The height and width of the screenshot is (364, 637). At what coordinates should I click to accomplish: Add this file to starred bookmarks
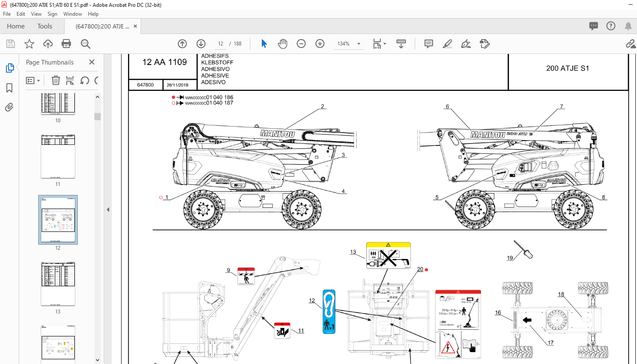tap(29, 44)
